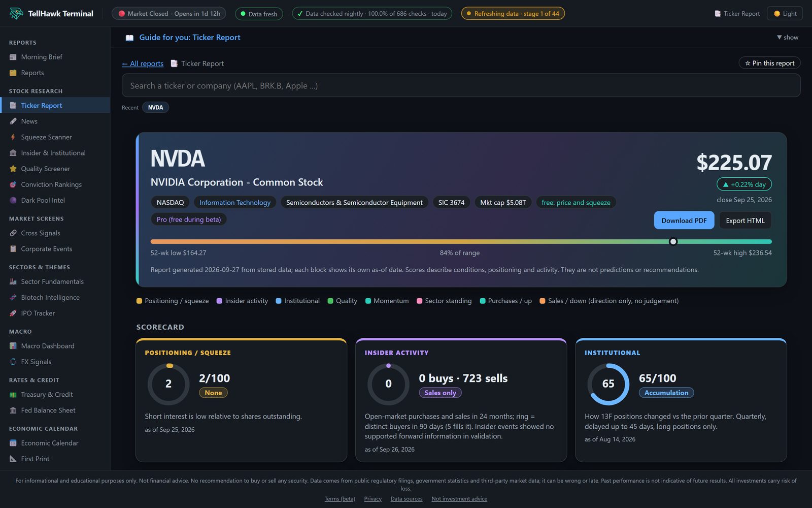Click the Positioning / squeeze legend swatch
Screen dimensions: 812x508
[x=139, y=301]
